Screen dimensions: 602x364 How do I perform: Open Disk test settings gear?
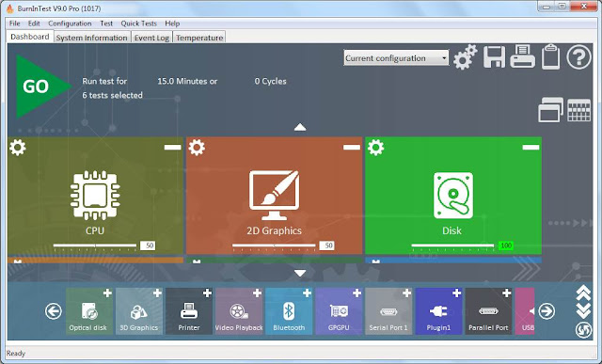click(375, 147)
